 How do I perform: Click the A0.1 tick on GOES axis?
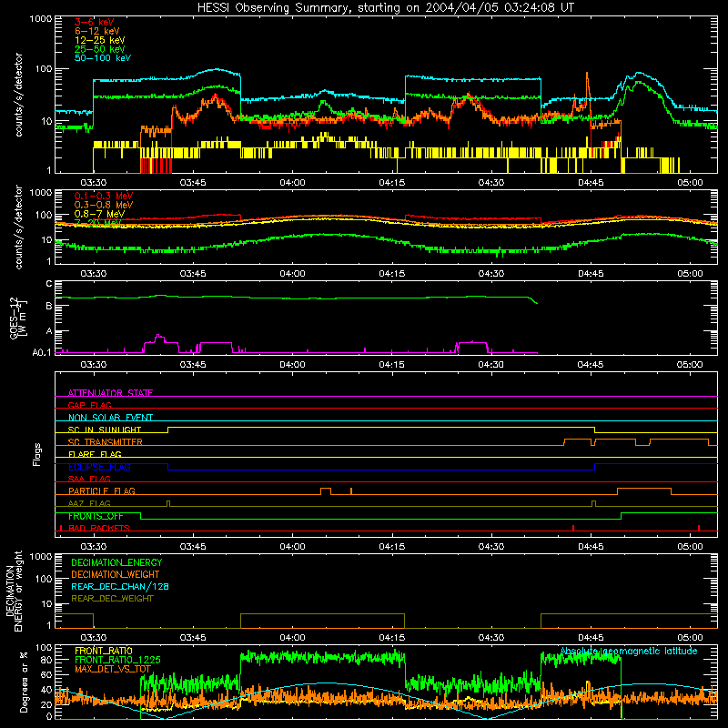pos(42,352)
